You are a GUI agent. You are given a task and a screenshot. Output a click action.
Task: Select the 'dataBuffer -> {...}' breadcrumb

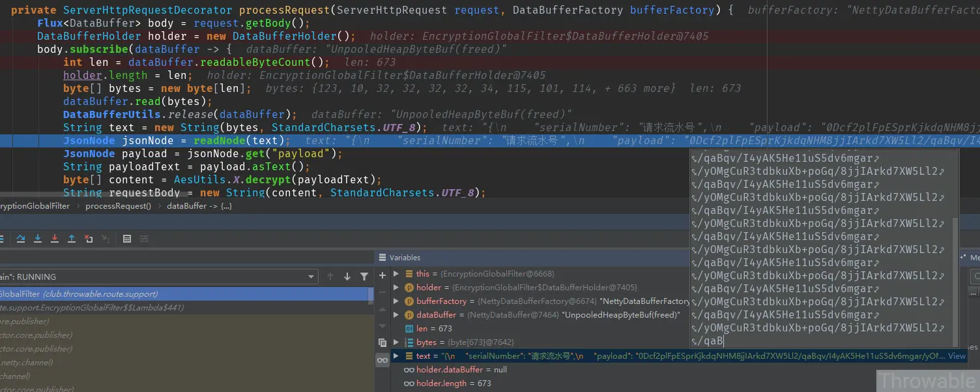click(x=199, y=206)
